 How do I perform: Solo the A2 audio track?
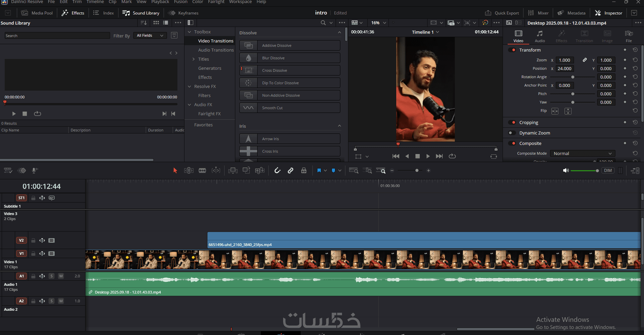coord(52,301)
